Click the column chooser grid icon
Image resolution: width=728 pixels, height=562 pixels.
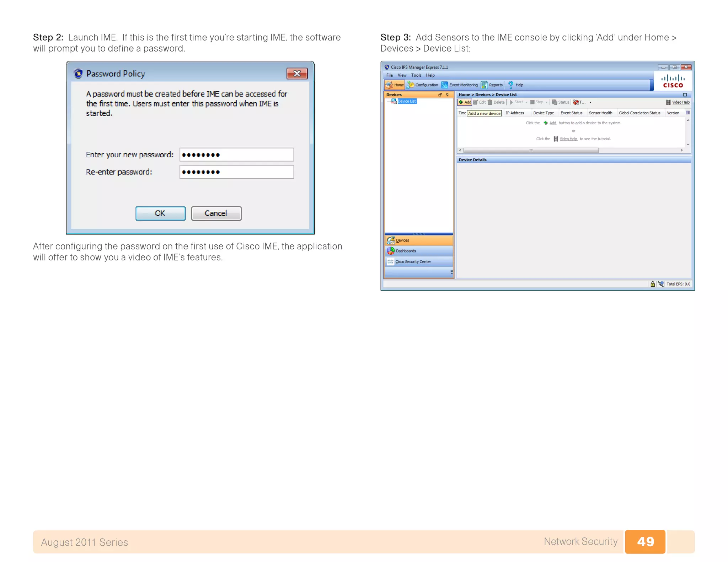pyautogui.click(x=688, y=113)
